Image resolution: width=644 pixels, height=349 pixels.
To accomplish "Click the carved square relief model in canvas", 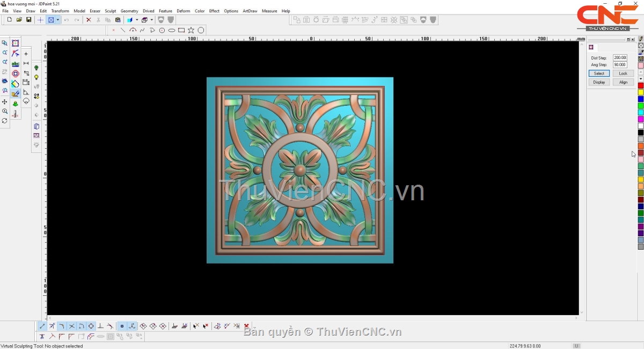I will pos(300,170).
